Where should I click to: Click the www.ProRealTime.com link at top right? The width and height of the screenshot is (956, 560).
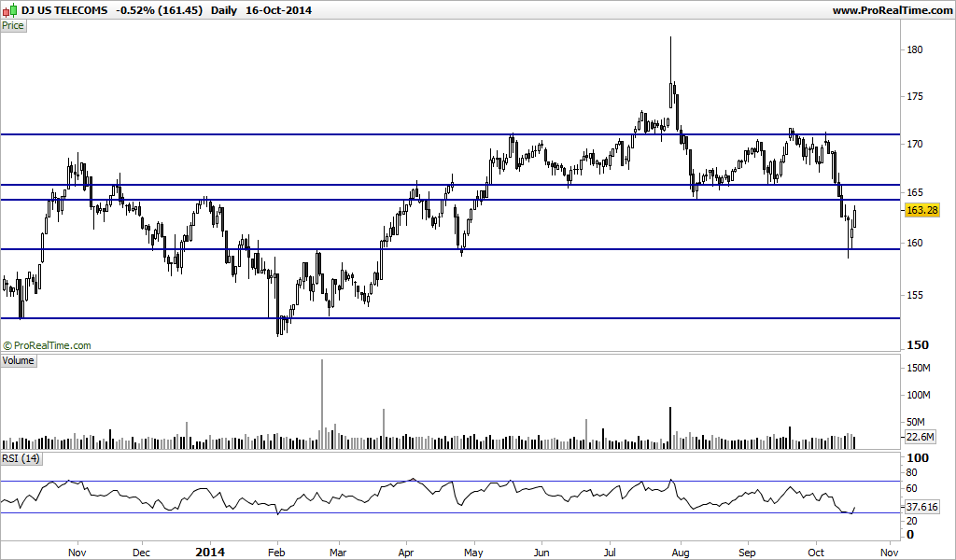(x=892, y=10)
